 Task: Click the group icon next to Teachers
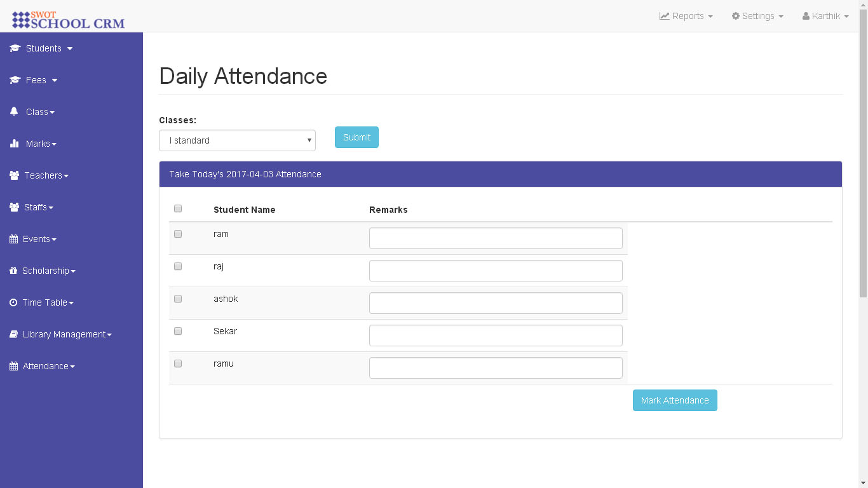[x=15, y=175]
